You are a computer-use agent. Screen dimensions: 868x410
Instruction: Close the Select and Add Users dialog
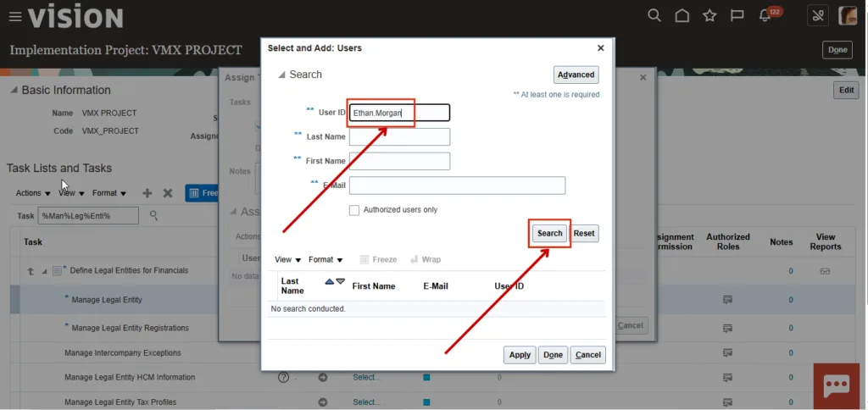point(601,48)
